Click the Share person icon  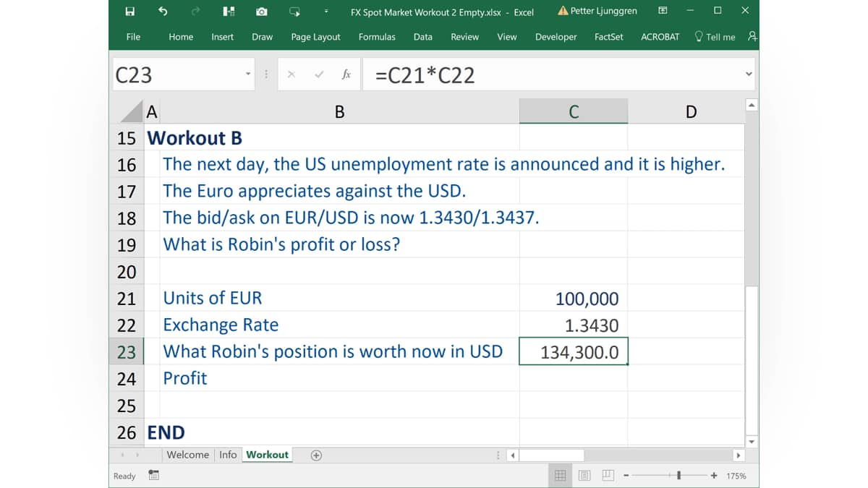pos(752,36)
